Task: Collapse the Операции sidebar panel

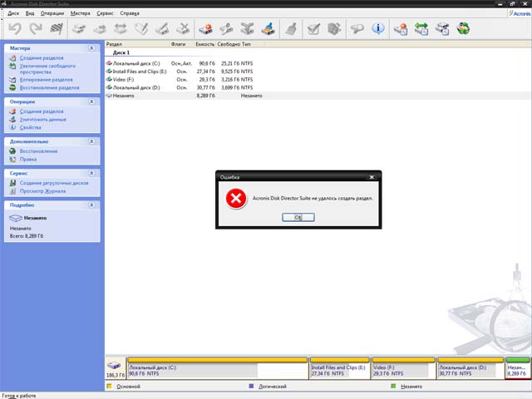Action: pos(91,101)
